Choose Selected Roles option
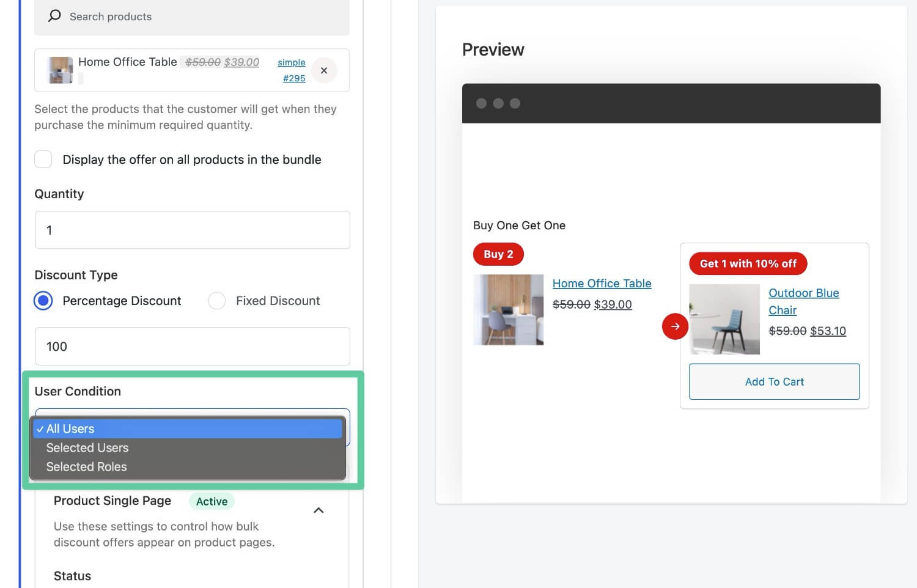This screenshot has width=917, height=588. point(188,466)
